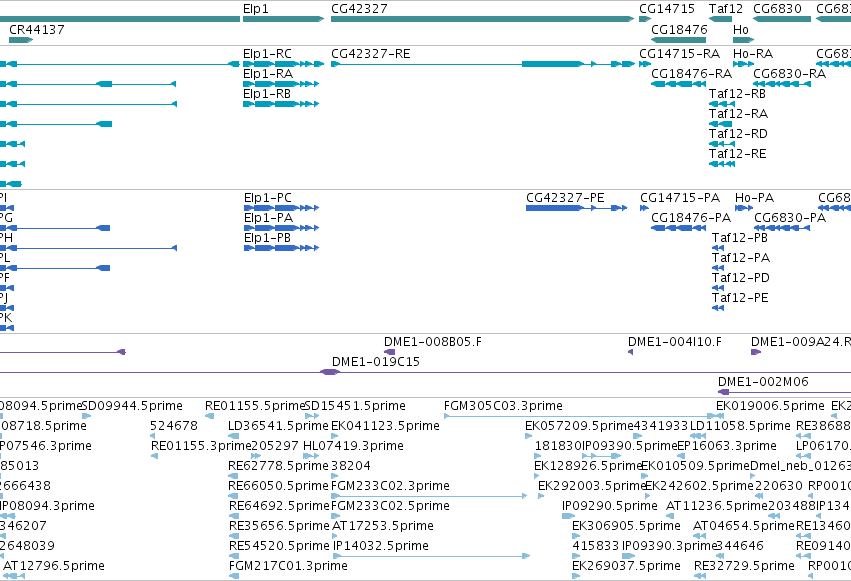Click protein Elp1-PA label
Screen dimensions: 851x581
268,218
